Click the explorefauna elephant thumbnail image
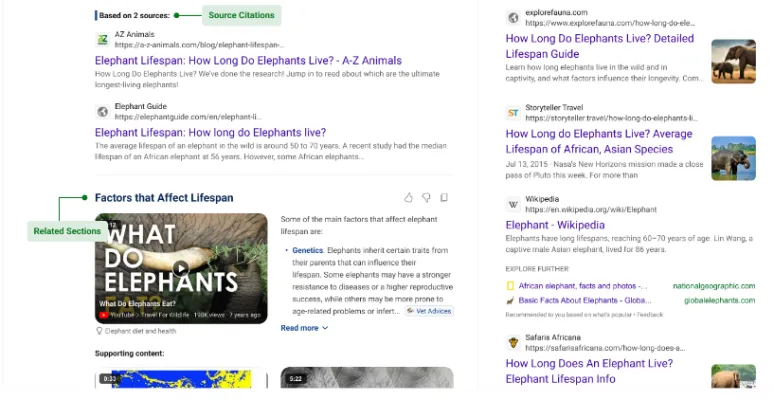The image size is (774, 400). tap(733, 61)
